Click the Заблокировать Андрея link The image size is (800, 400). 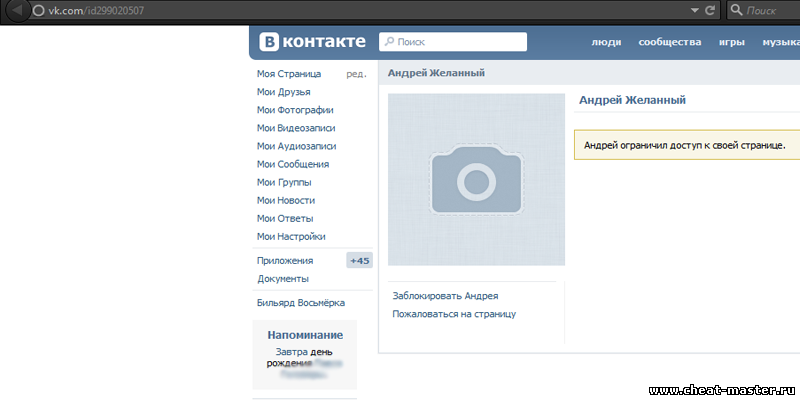point(445,296)
